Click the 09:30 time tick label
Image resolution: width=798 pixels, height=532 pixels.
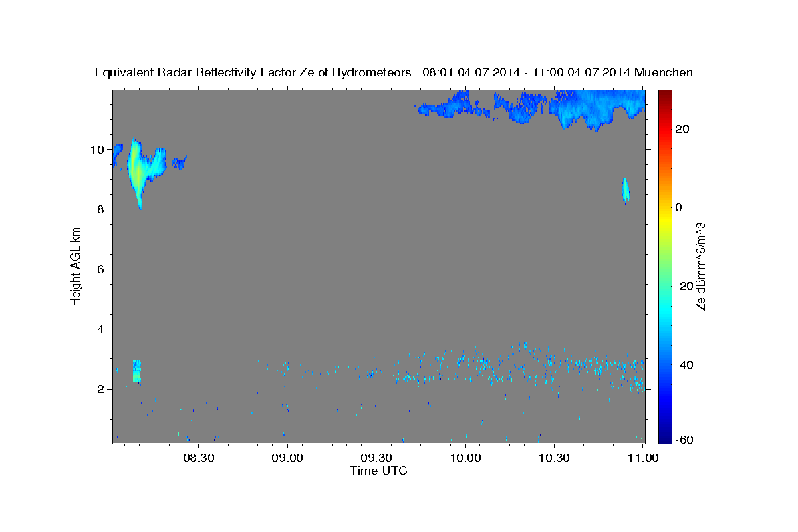click(376, 458)
